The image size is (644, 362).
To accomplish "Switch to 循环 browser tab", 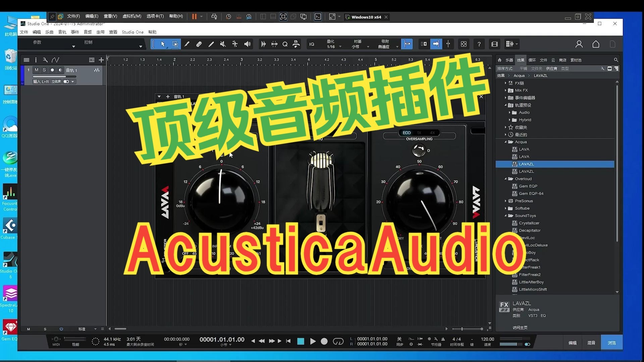I will [532, 60].
